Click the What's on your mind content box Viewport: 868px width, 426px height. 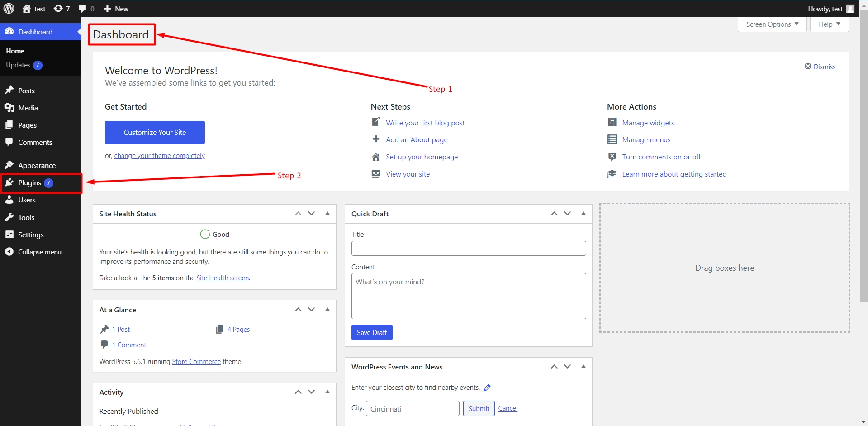coord(469,296)
